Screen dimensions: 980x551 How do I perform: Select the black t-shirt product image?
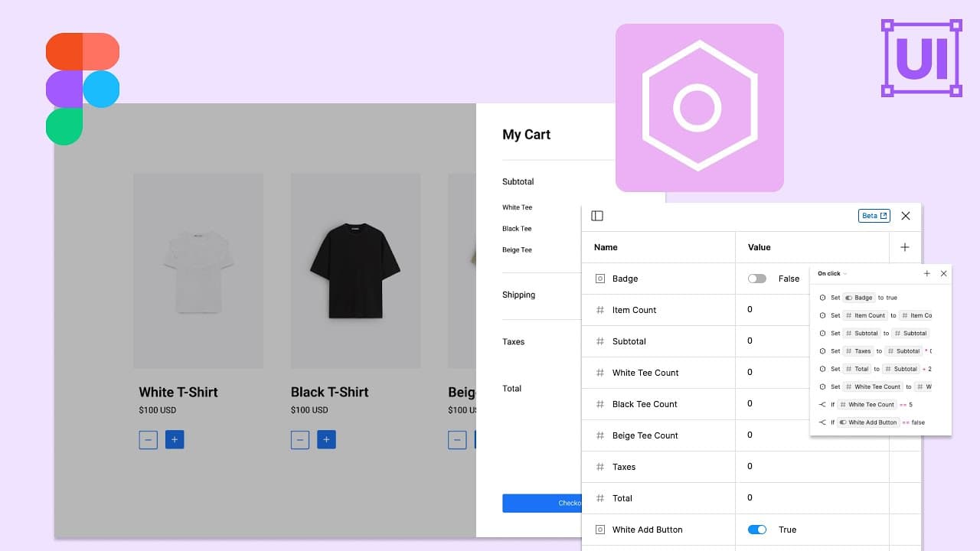[355, 271]
